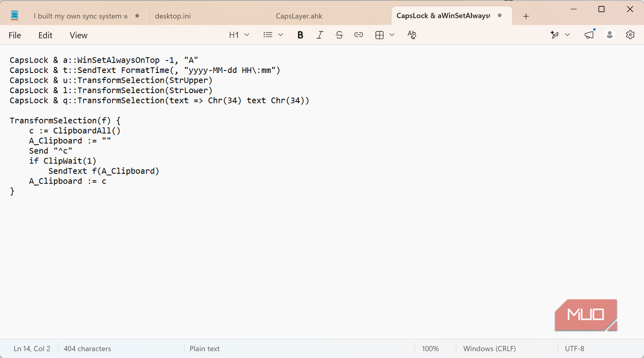Open the Edit menu
Screen dimensions: 644x358
point(45,35)
